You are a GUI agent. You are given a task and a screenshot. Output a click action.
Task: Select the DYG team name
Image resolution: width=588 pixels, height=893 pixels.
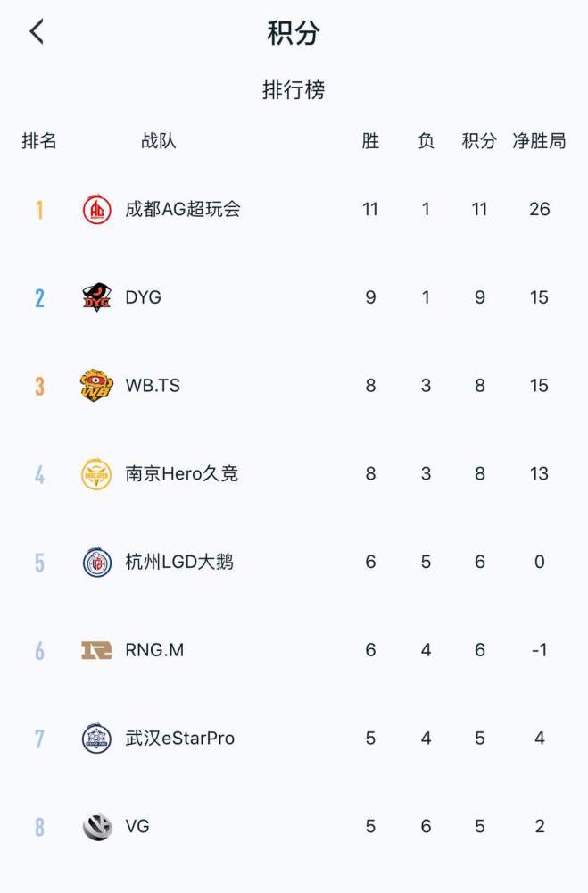pyautogui.click(x=141, y=296)
